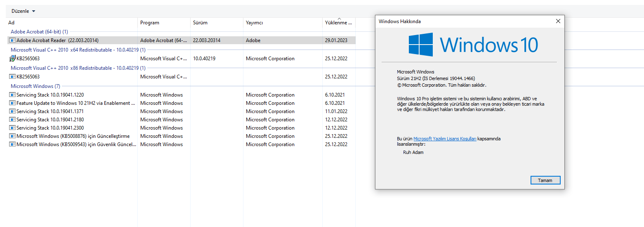
Task: Click the Servicing Stack 10.0.19041.2300 icon
Action: point(12,128)
